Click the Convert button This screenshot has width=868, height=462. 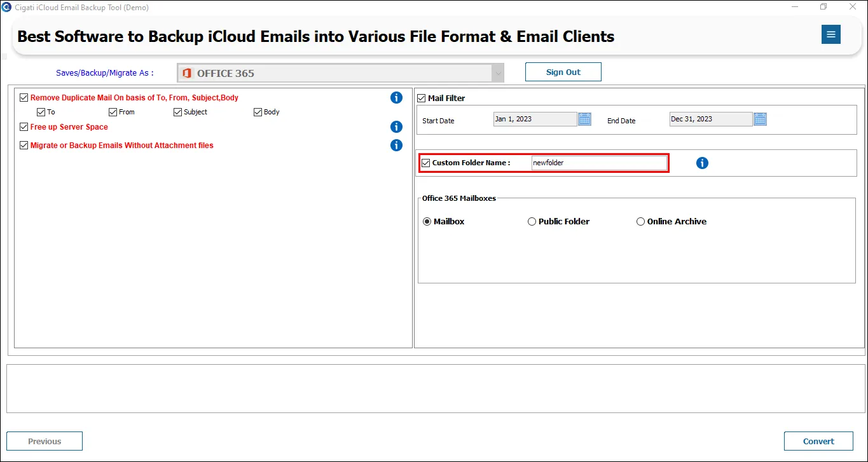point(818,441)
